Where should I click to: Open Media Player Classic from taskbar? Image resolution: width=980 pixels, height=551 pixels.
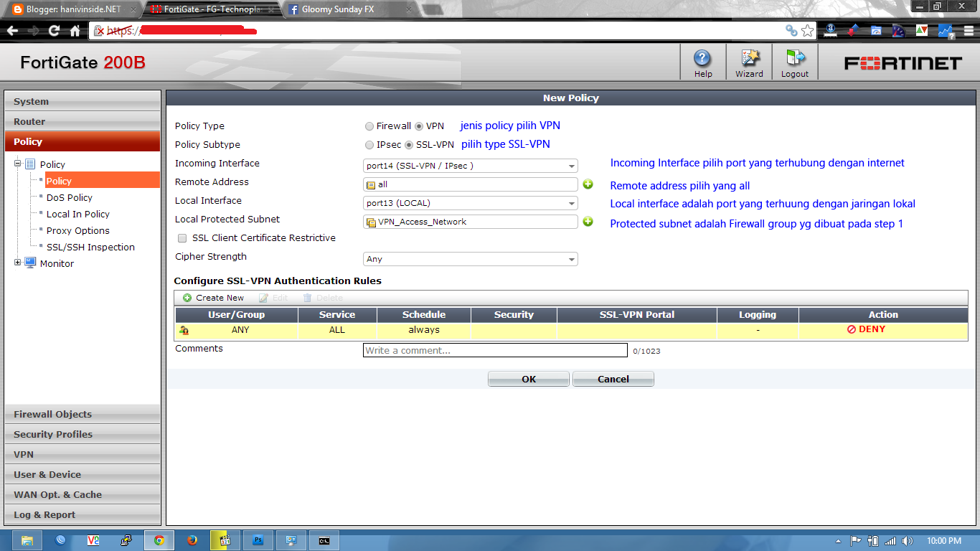coord(225,540)
